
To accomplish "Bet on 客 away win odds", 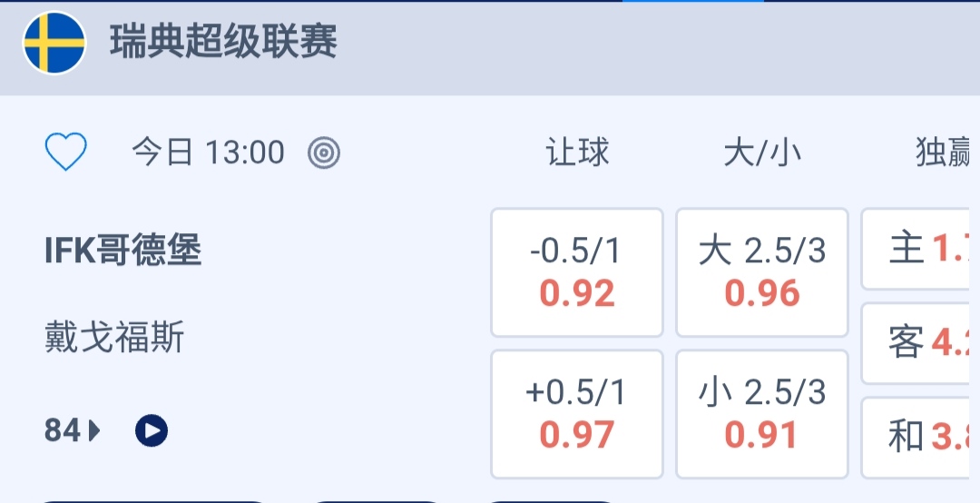I will coord(922,343).
